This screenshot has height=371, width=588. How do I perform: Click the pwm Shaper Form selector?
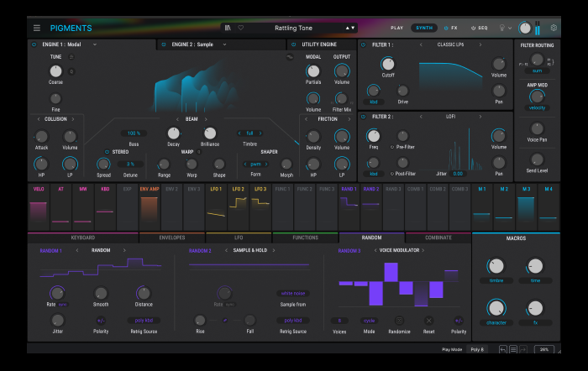click(255, 165)
